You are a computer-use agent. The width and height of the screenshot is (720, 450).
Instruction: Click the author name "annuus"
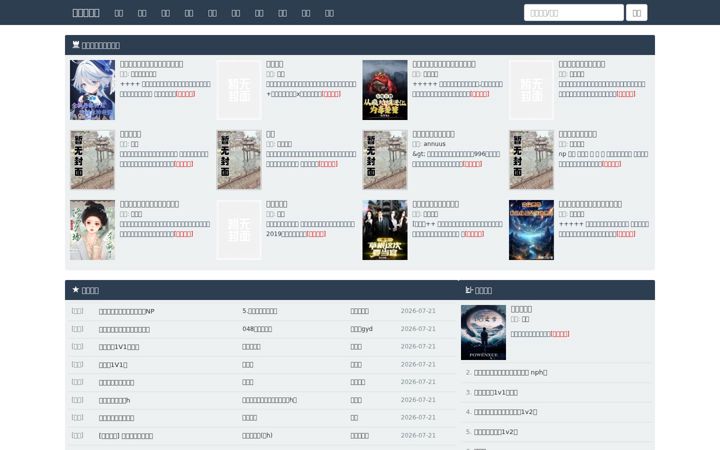(434, 144)
